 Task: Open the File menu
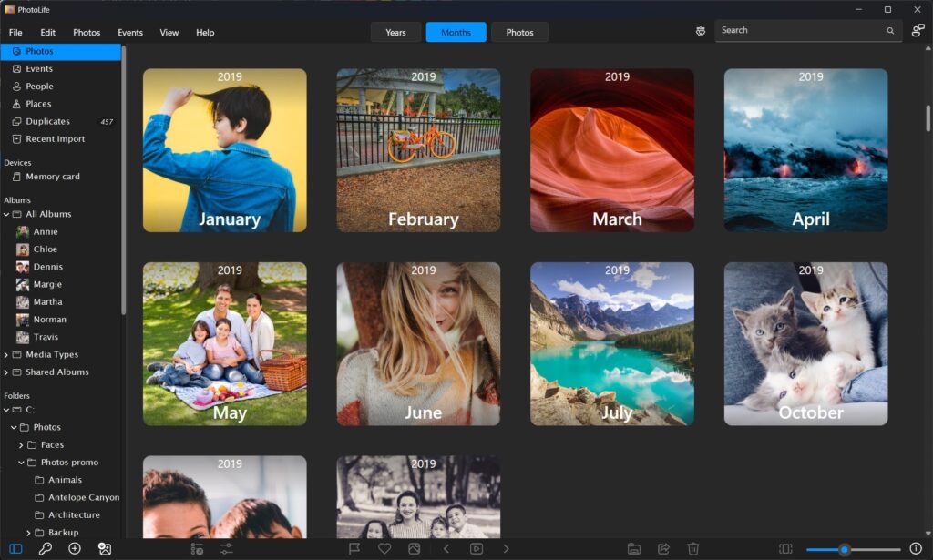point(15,33)
